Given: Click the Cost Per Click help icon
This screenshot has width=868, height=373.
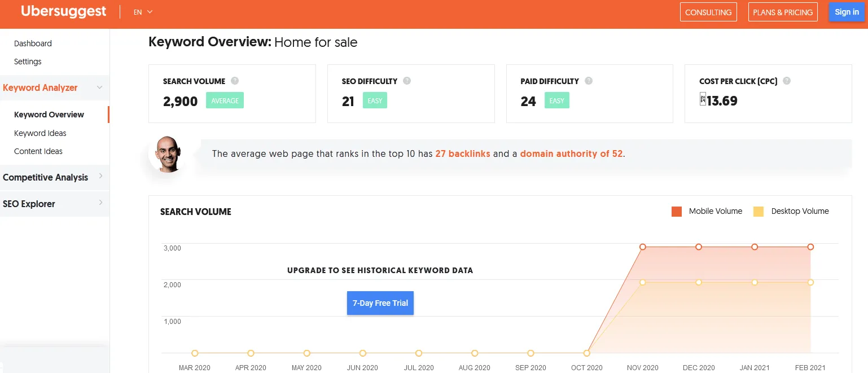Looking at the screenshot, I should click(x=787, y=81).
